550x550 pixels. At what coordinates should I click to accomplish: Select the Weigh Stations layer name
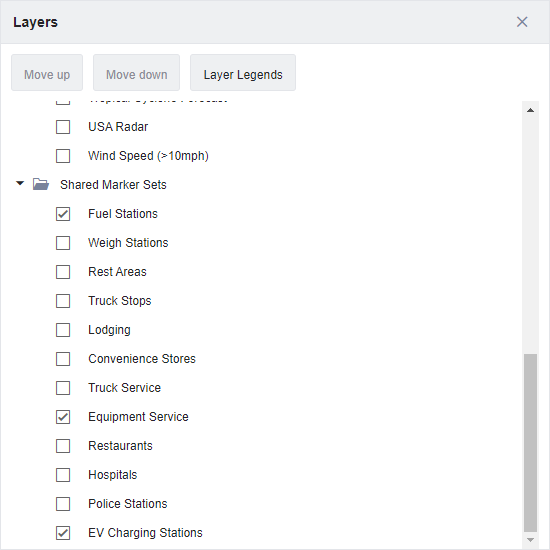point(128,243)
